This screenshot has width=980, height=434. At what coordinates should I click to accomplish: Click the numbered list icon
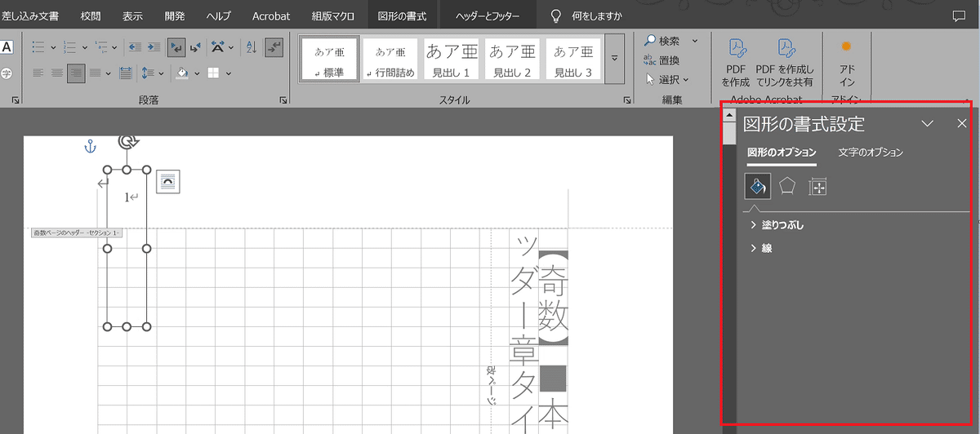[69, 47]
